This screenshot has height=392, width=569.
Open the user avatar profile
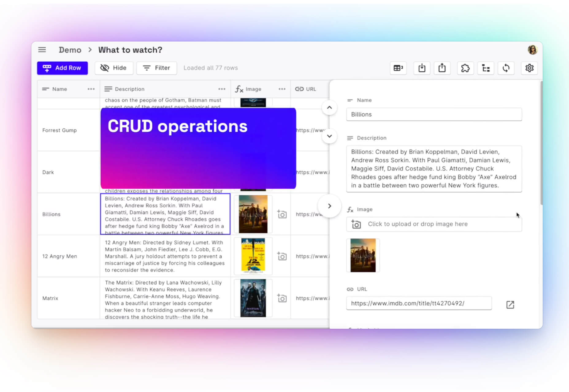click(533, 50)
